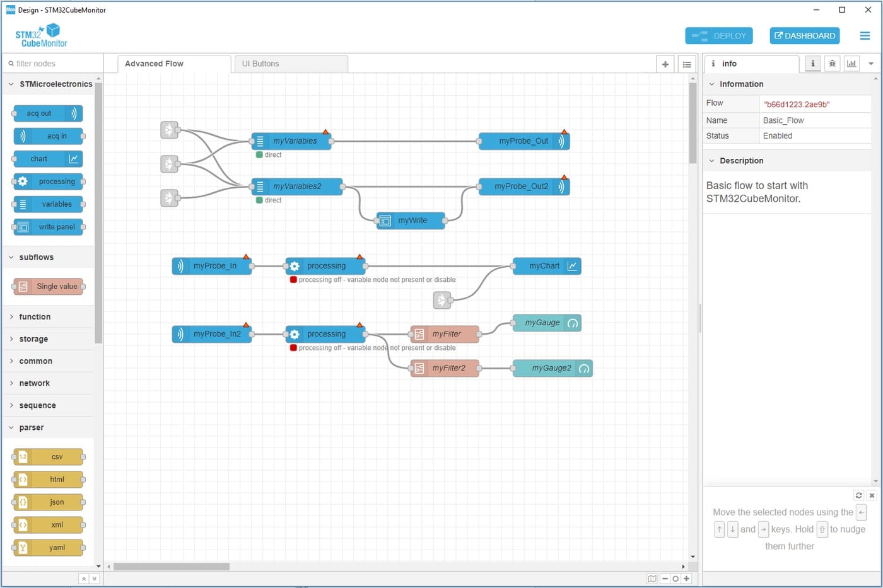Trigger the inject node feeding myChart
This screenshot has width=883, height=588.
pos(441,300)
